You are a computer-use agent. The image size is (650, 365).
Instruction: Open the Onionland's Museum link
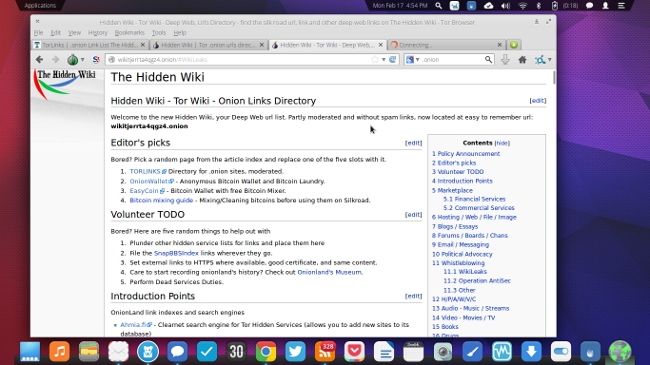[329, 273]
